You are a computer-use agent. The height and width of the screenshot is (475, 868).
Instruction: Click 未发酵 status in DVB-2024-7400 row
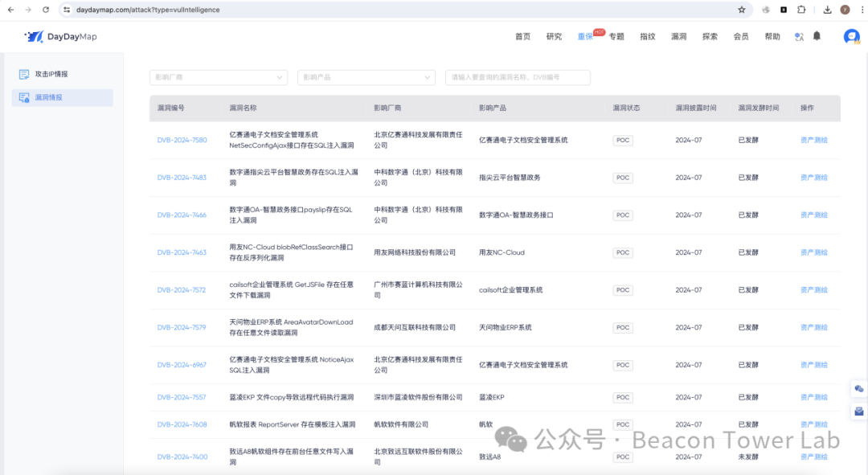point(748,457)
